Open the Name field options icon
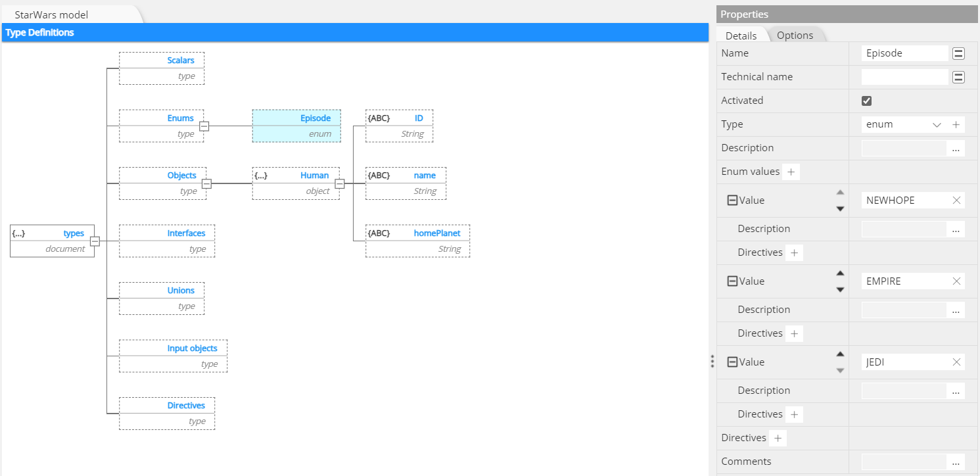Viewport: 980px width, 476px height. [x=958, y=53]
